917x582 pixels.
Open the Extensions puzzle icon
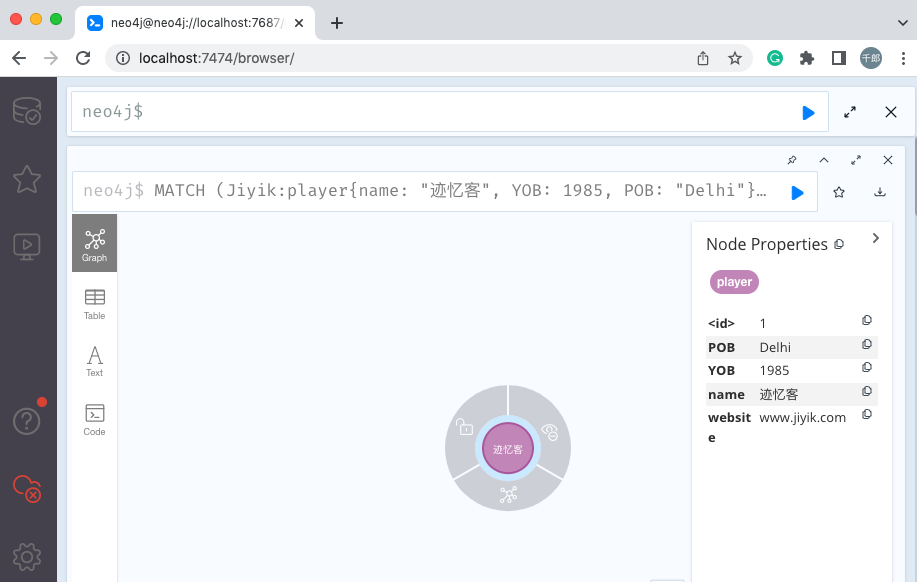coord(806,58)
